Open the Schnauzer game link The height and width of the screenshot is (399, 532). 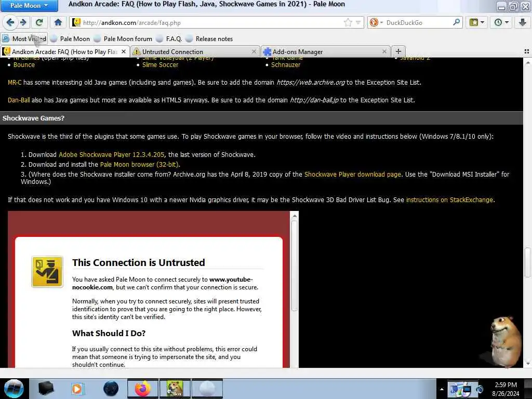pos(286,65)
